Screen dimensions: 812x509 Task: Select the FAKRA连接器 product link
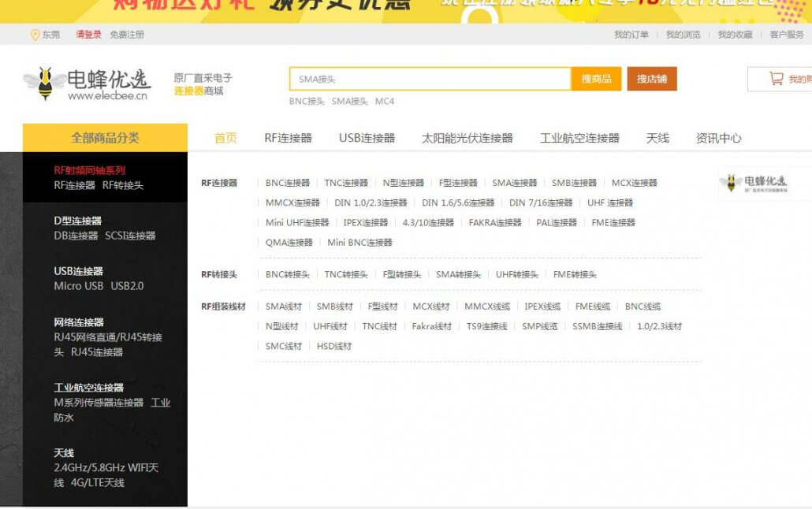tap(495, 223)
